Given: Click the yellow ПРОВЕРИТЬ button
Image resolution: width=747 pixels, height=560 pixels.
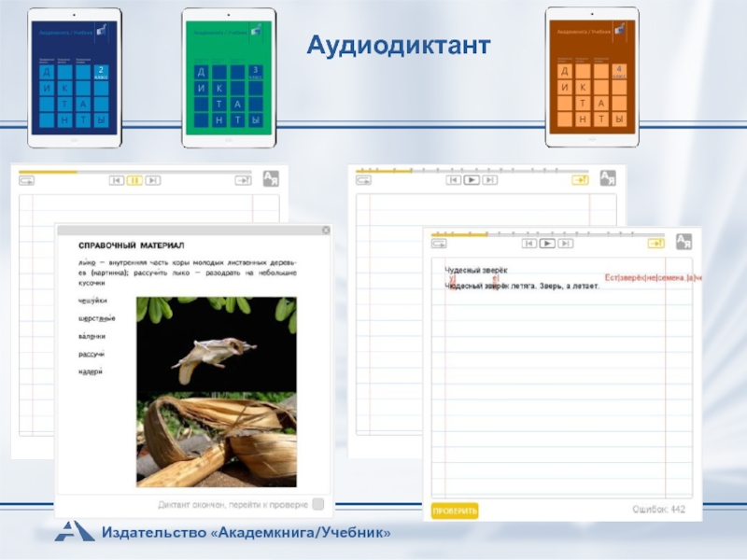Looking at the screenshot, I should (x=455, y=511).
